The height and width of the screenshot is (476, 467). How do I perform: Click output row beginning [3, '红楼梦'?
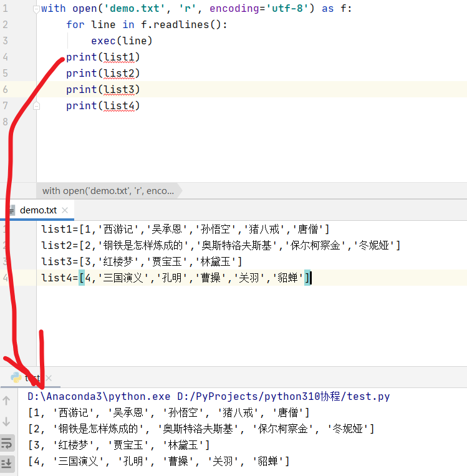(x=118, y=445)
